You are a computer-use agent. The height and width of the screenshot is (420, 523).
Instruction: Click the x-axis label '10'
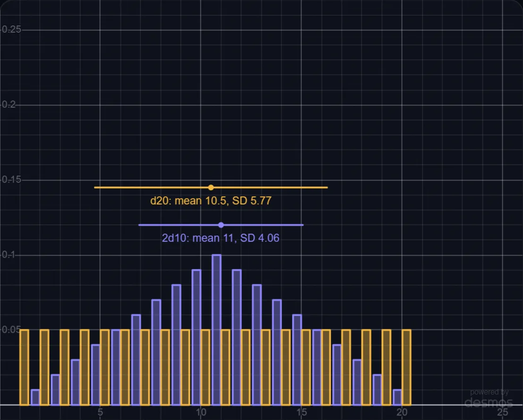point(201,412)
